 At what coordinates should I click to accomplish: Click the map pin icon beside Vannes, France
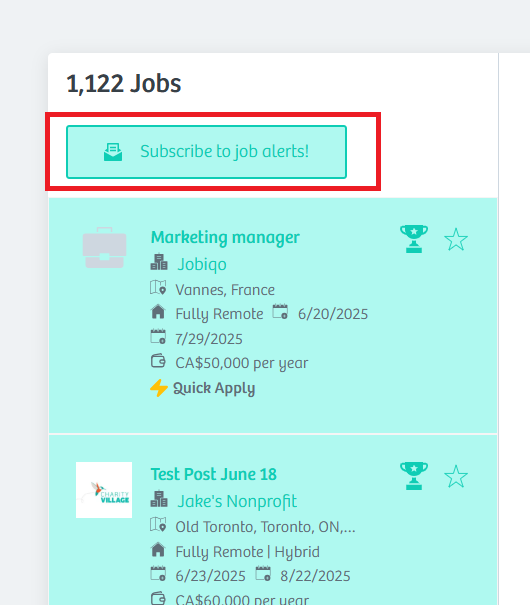[x=158, y=287]
